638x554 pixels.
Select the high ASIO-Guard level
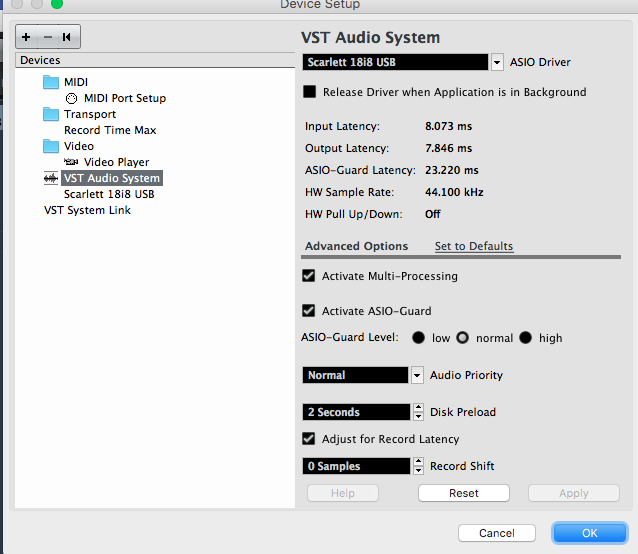526,338
